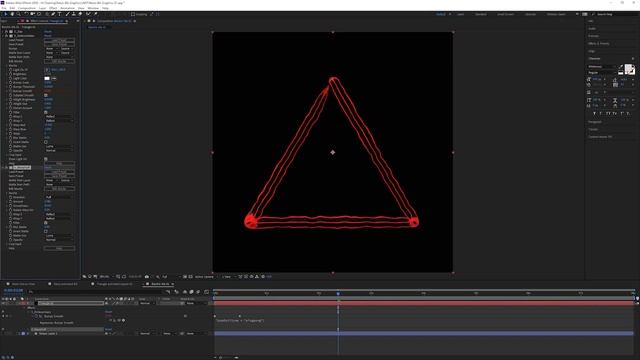Select the Brush tool
Image resolution: width=640 pixels, height=360 pixels.
pyautogui.click(x=68, y=14)
